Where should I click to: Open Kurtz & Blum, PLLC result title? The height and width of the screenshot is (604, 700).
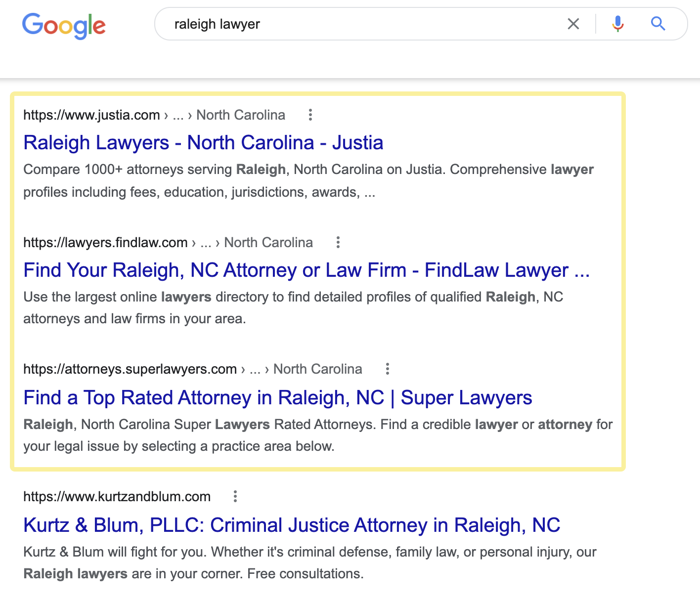click(292, 525)
